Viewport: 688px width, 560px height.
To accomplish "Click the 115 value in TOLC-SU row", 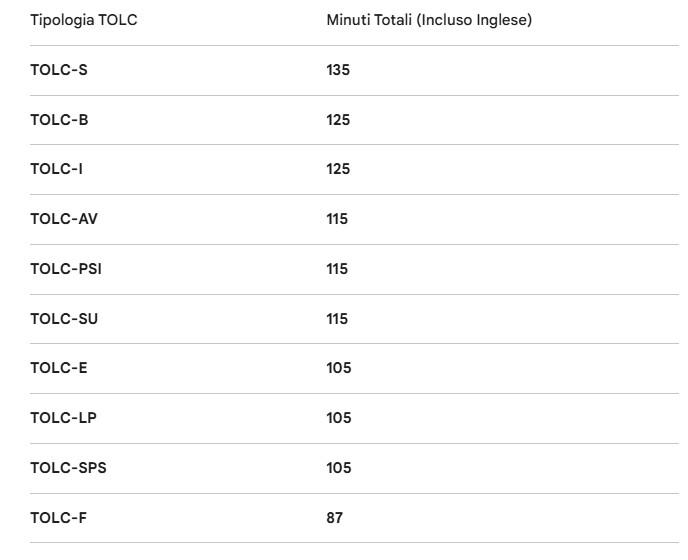I will (337, 319).
